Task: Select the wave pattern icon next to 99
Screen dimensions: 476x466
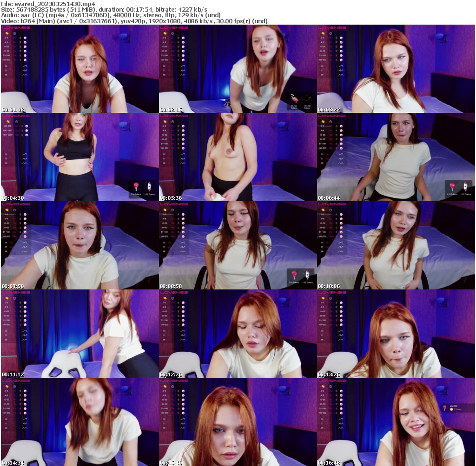Action: pos(25,75)
